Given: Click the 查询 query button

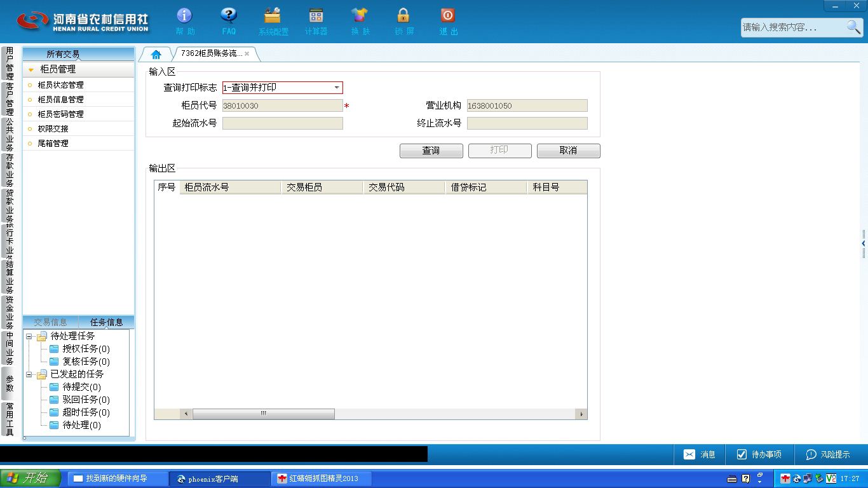Looking at the screenshot, I should click(x=431, y=151).
